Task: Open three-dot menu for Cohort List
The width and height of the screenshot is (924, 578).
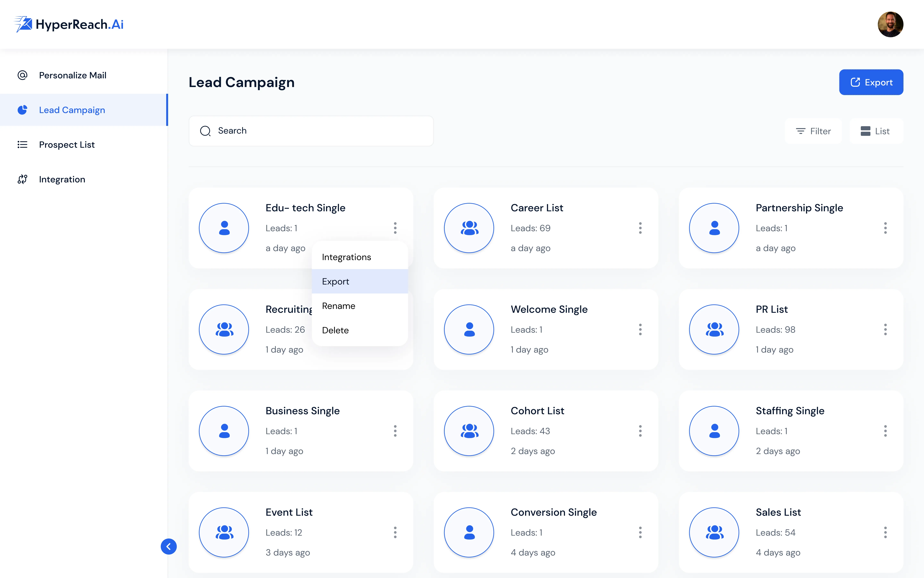Action: point(640,431)
